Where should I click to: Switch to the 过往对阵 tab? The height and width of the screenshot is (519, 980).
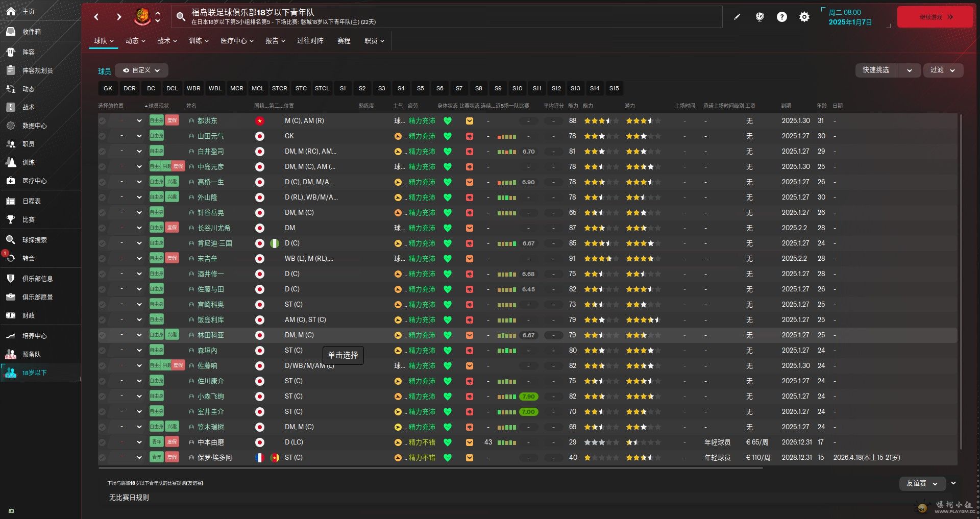click(x=310, y=41)
